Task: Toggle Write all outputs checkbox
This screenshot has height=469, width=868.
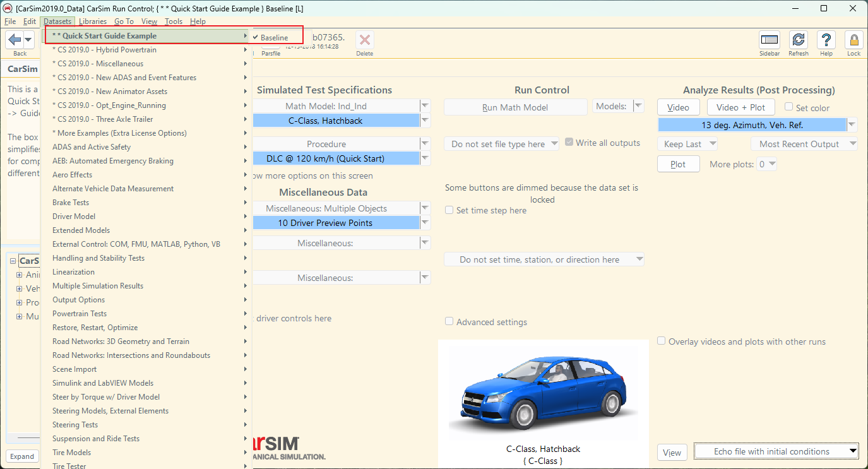Action: coord(569,143)
